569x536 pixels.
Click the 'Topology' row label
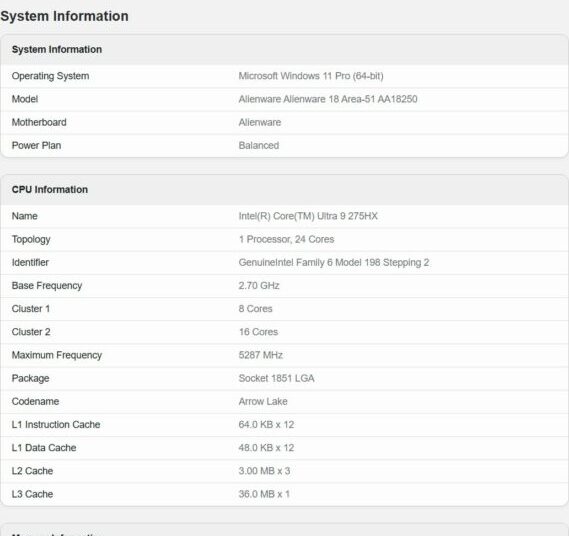pyautogui.click(x=31, y=240)
